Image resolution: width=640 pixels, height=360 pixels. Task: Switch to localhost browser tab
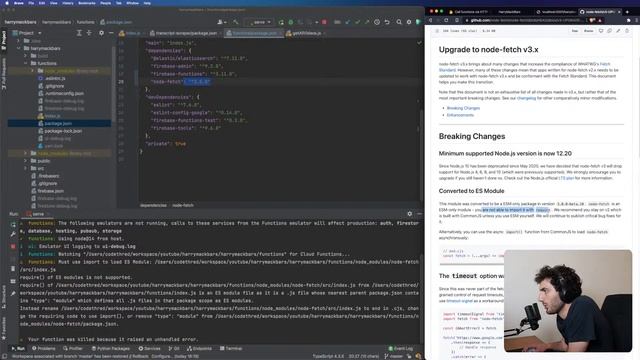point(556,12)
